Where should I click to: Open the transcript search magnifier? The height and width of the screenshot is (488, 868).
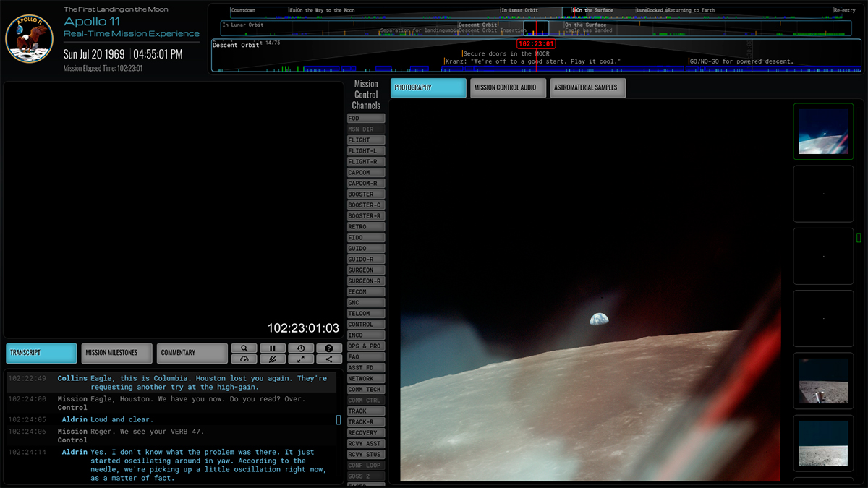click(x=244, y=348)
